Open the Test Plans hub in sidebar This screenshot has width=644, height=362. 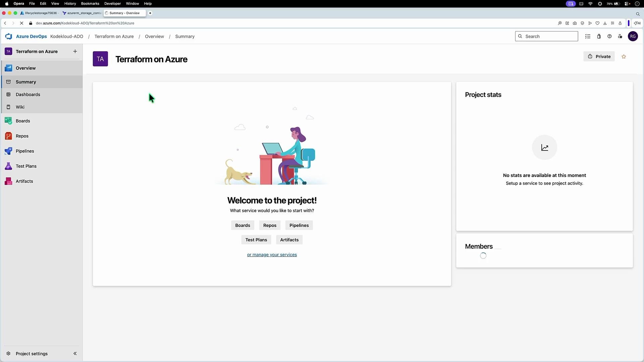[x=42, y=166]
